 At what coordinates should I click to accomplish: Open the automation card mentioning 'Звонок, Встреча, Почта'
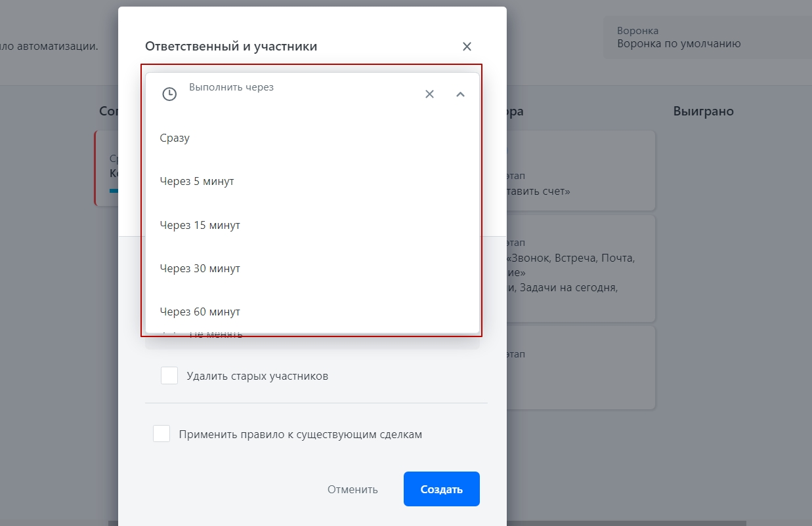coord(581,269)
